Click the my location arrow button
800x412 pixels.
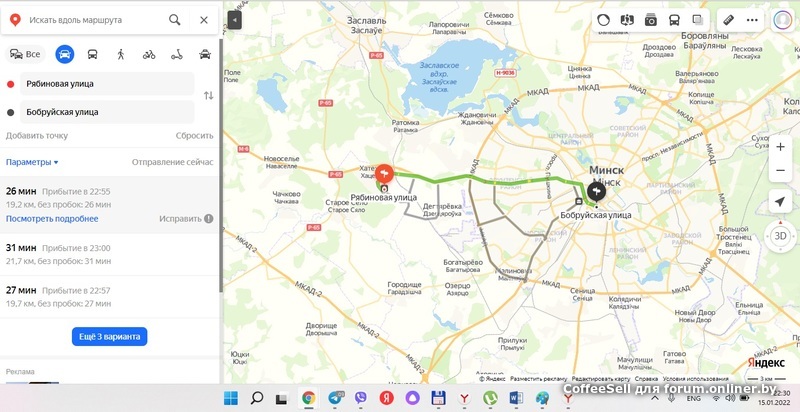[780, 202]
